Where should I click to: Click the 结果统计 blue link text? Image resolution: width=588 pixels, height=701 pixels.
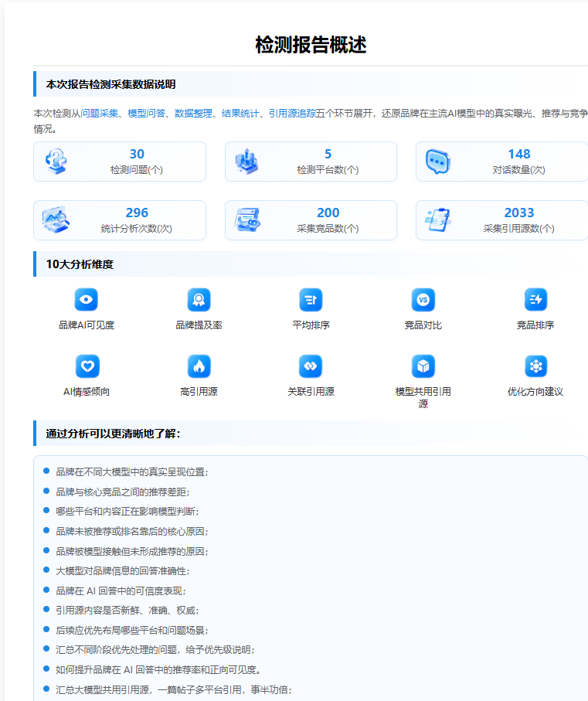[240, 114]
